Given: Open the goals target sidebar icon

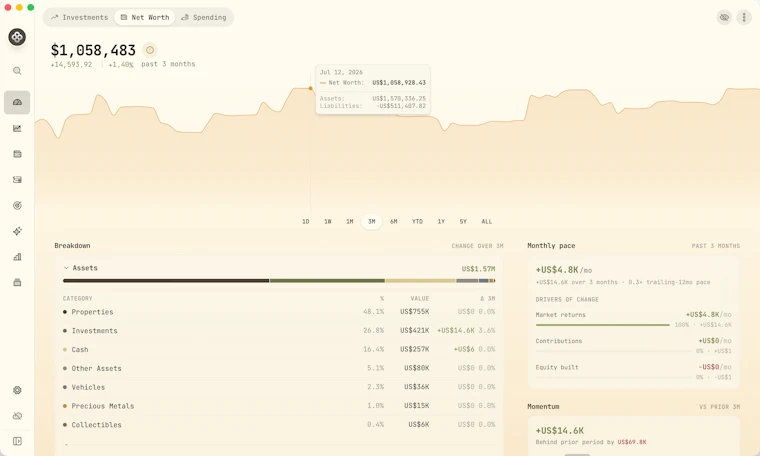Looking at the screenshot, I should (x=17, y=205).
